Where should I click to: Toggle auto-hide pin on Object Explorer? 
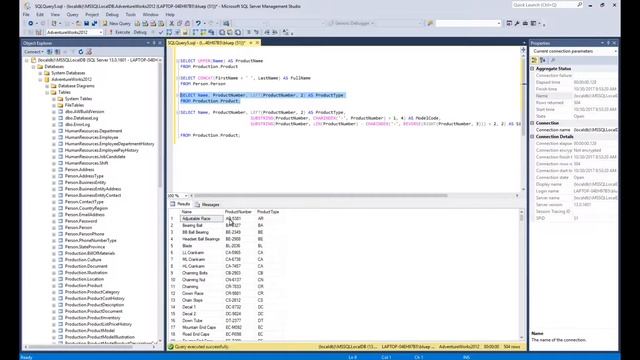click(154, 43)
